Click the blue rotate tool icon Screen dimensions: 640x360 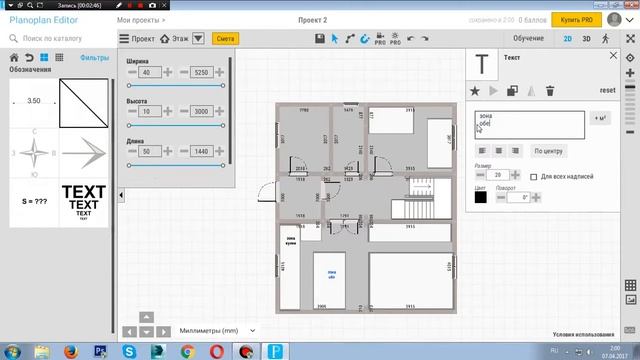[364, 38]
